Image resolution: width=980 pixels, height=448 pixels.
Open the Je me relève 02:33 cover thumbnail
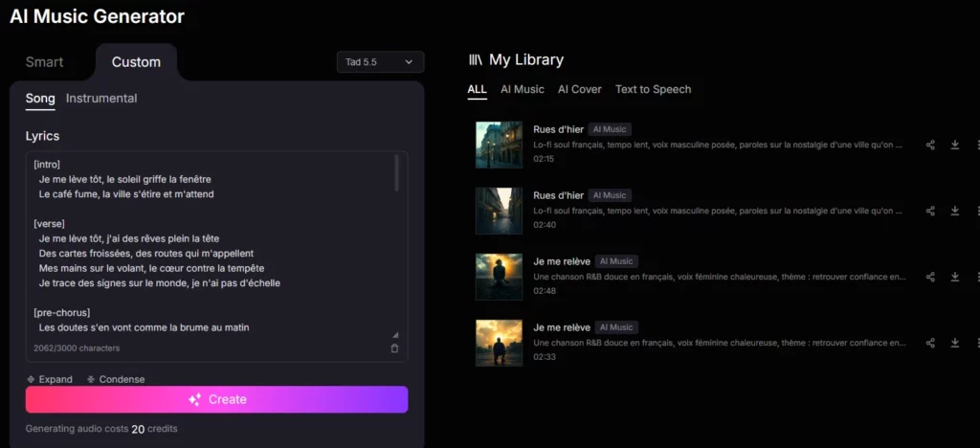pos(499,343)
